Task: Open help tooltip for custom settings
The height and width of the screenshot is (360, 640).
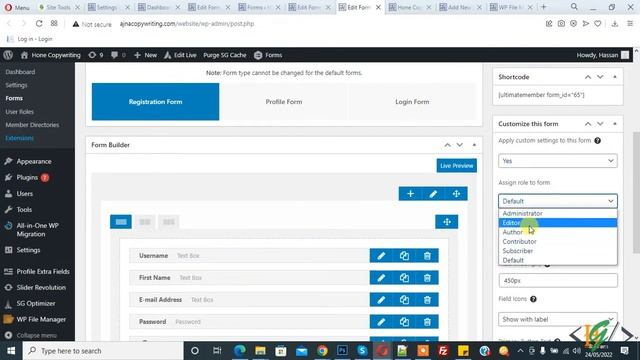Action: pos(598,141)
